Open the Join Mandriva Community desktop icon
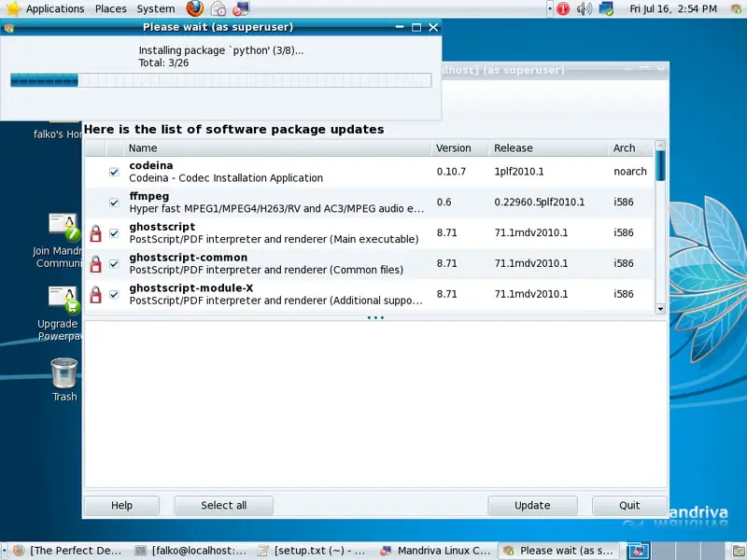The image size is (747, 560). (63, 228)
